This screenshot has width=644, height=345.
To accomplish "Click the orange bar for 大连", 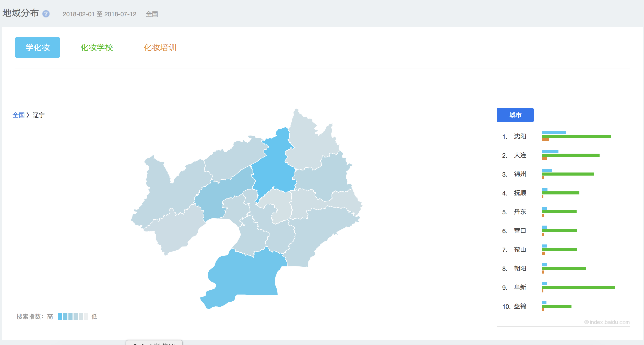I will coord(544,159).
